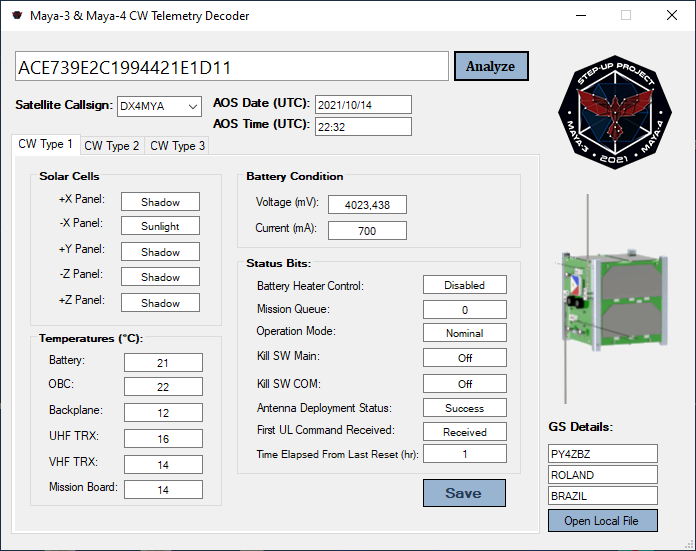Viewport: 696px width, 551px height.
Task: Click the Open Local File button
Action: (602, 521)
